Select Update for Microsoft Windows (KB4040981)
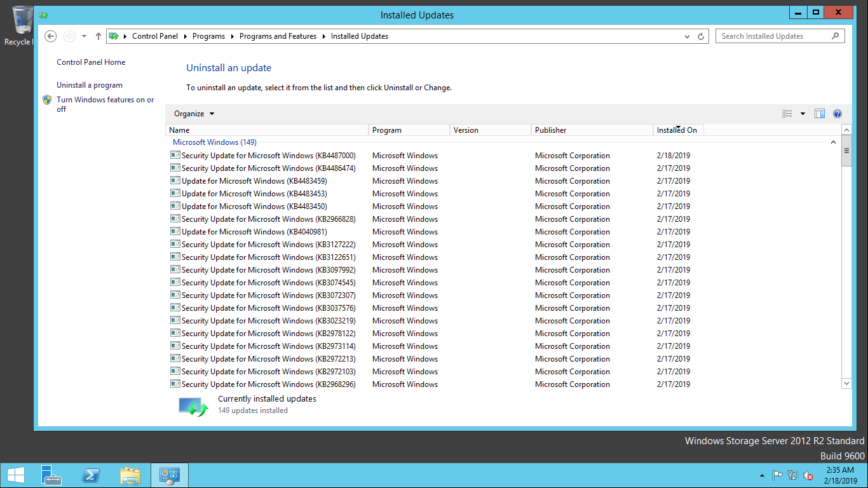This screenshot has height=488, width=868. point(254,232)
